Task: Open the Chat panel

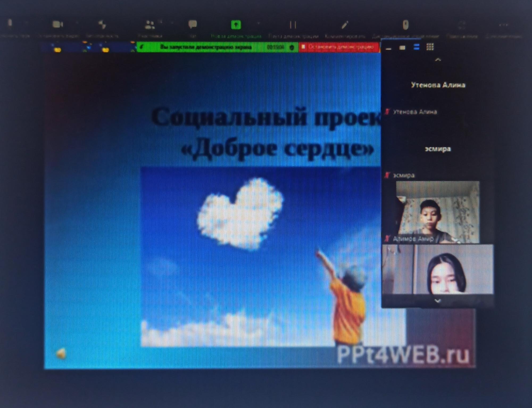Action: (193, 24)
